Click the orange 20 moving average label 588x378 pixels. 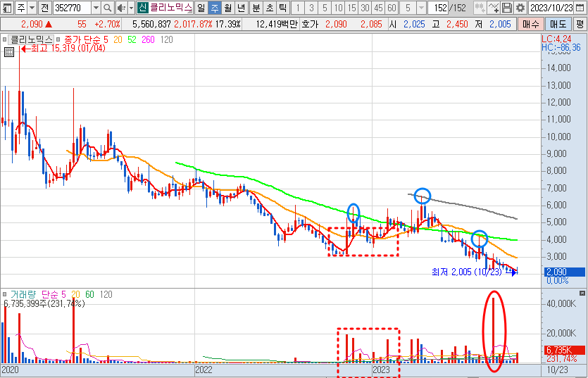(x=118, y=39)
